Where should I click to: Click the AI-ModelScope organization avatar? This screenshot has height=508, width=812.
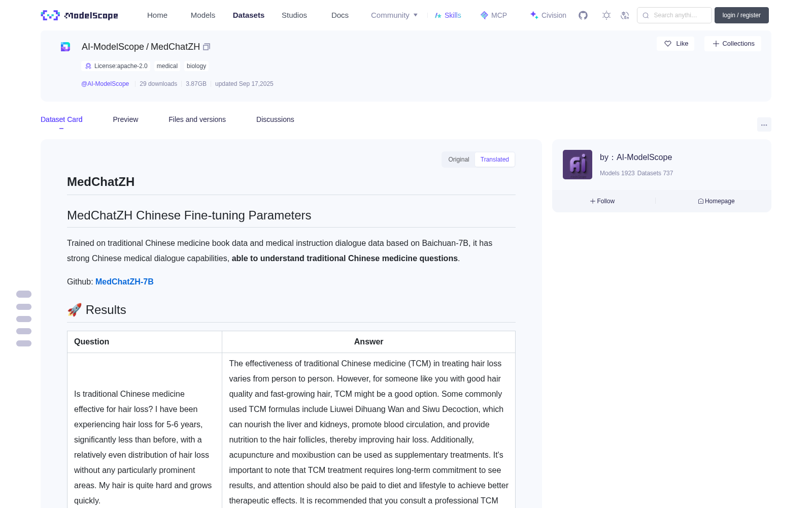[578, 165]
